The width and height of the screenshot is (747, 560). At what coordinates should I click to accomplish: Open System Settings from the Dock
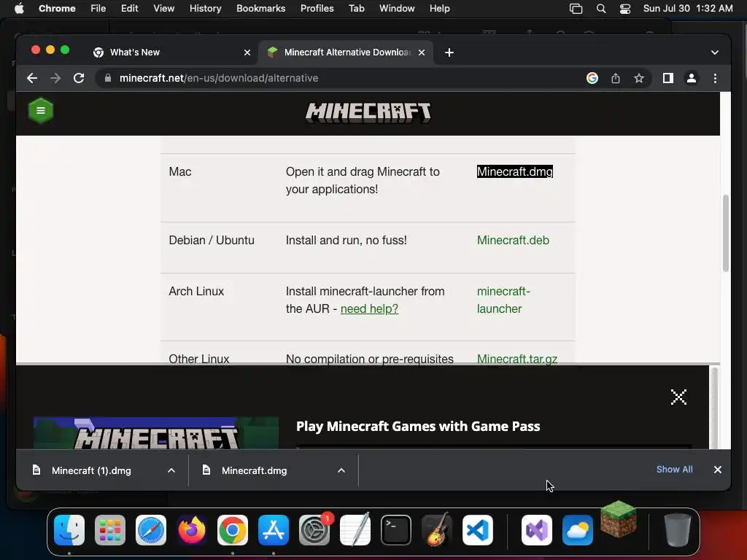314,530
